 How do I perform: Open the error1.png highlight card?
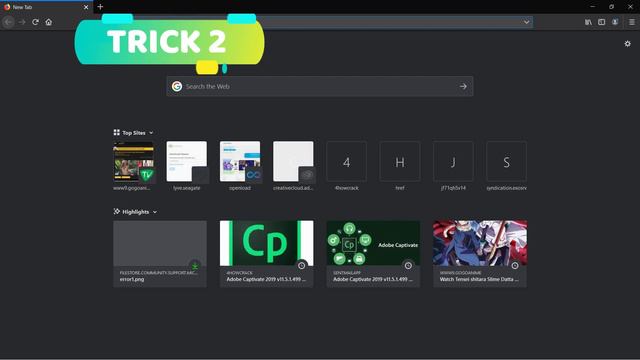pos(160,254)
